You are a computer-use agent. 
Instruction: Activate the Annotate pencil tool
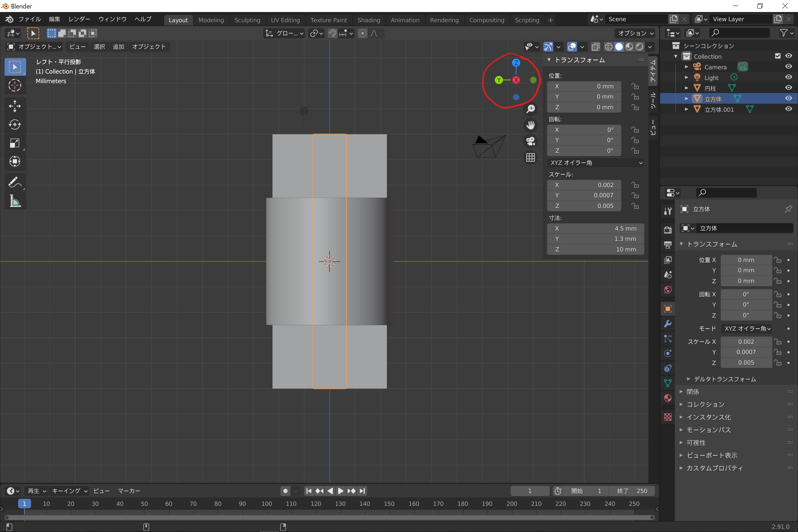[15, 183]
